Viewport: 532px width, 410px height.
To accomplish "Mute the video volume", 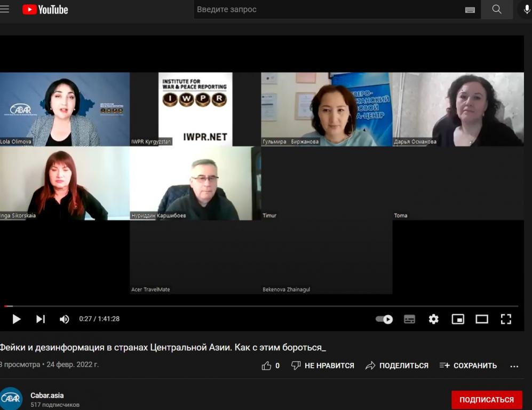I will point(65,319).
